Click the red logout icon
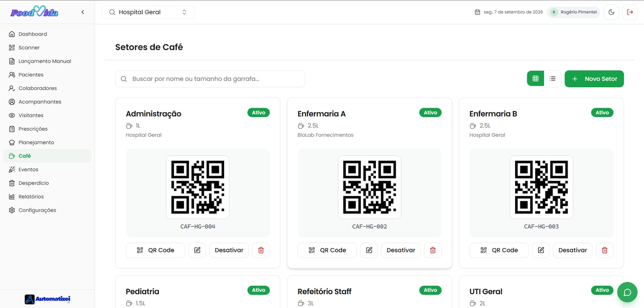Image resolution: width=644 pixels, height=308 pixels. click(x=630, y=12)
